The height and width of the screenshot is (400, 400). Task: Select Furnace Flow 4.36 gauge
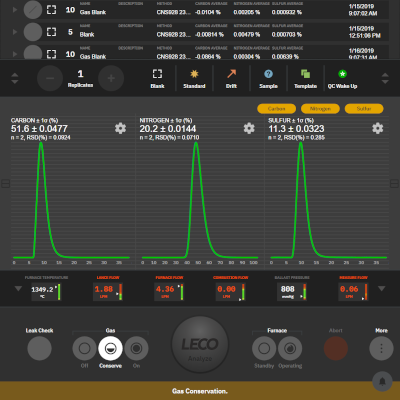point(169,292)
